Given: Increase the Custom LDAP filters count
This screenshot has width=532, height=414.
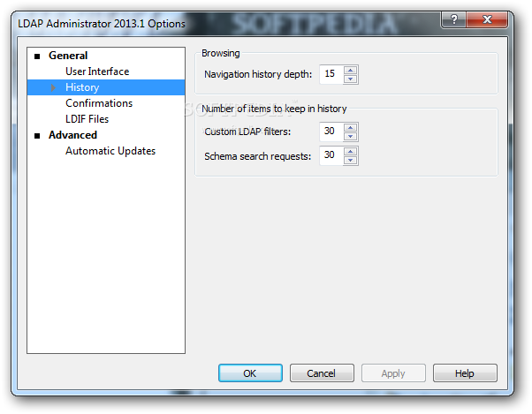Looking at the screenshot, I should point(350,127).
